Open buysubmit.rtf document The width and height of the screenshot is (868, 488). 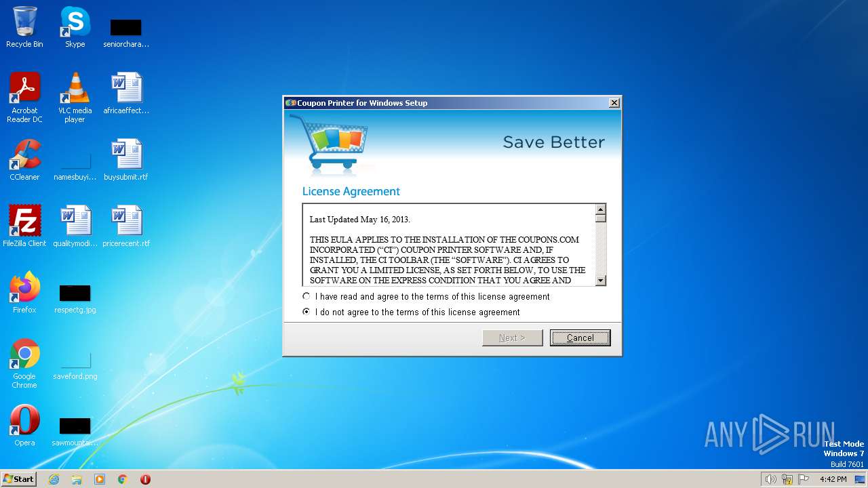[x=126, y=160]
